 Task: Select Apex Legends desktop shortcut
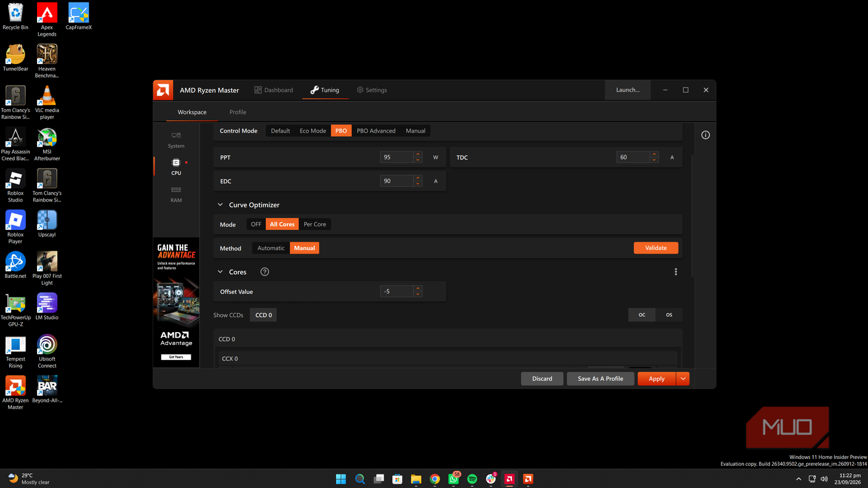47,20
